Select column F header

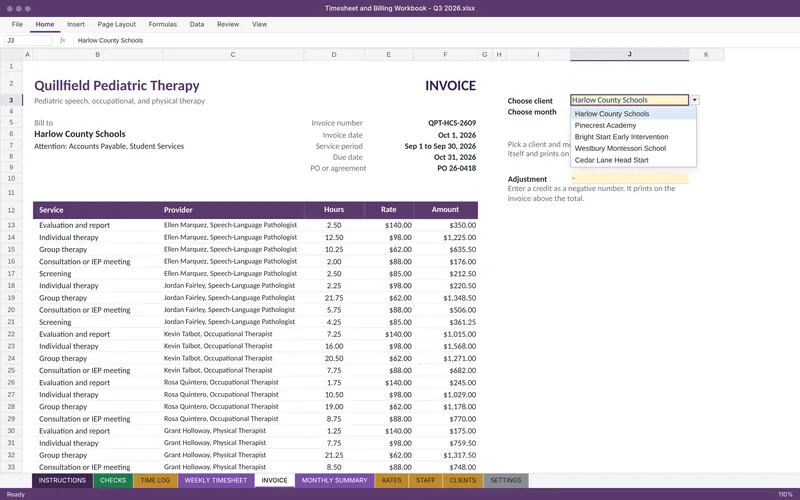pyautogui.click(x=445, y=55)
